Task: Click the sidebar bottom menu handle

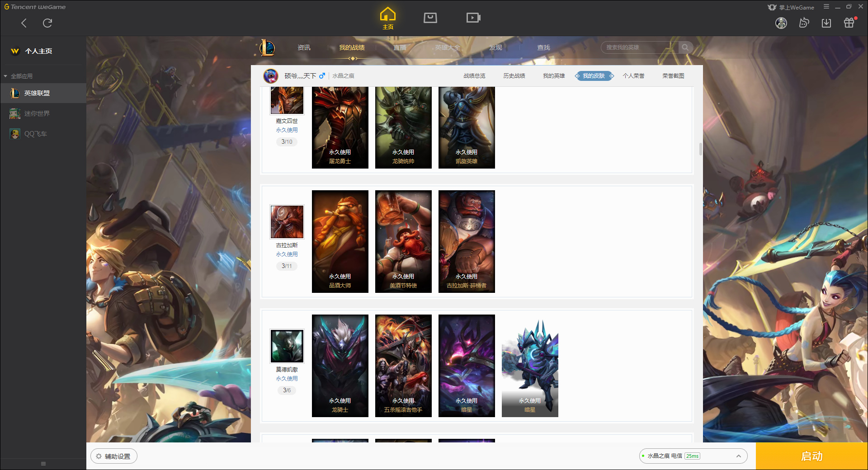Action: click(x=43, y=464)
